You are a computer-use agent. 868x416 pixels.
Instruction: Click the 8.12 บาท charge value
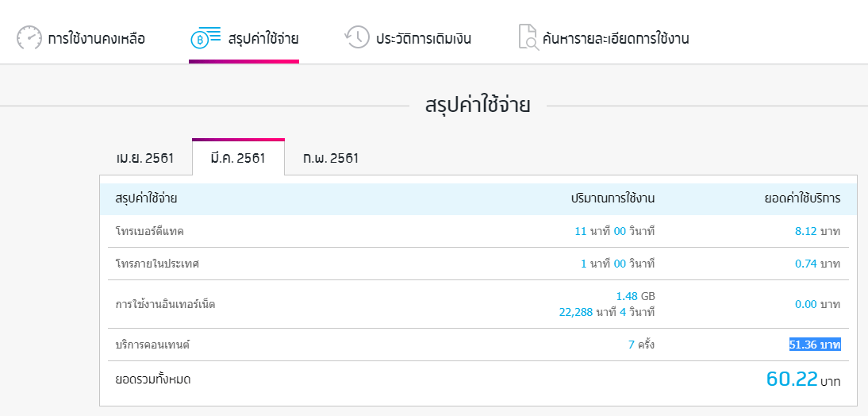[818, 232]
